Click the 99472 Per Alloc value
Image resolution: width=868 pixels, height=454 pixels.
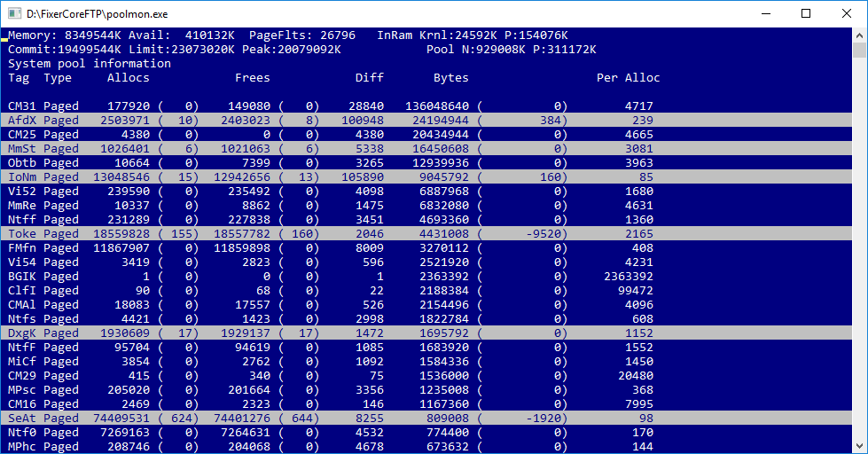636,291
